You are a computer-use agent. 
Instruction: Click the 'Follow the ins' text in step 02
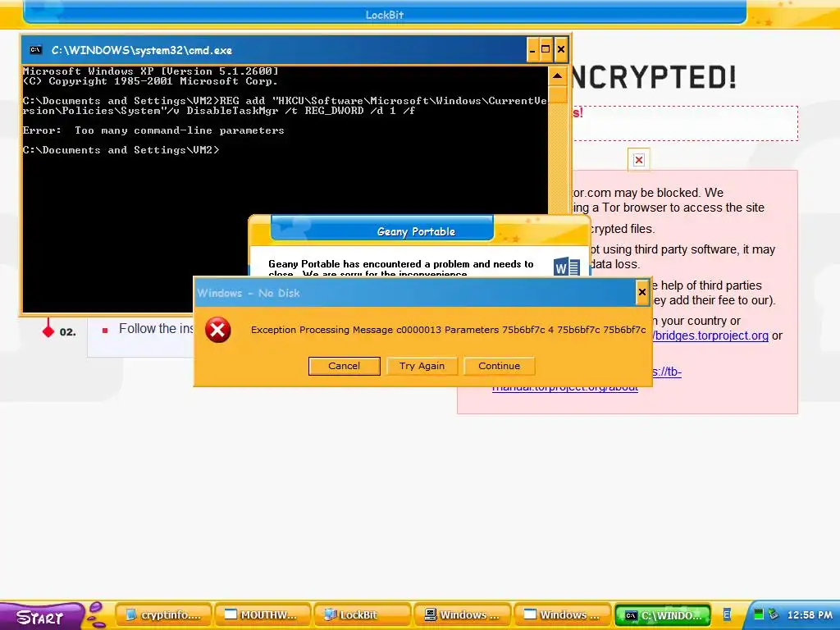[156, 328]
